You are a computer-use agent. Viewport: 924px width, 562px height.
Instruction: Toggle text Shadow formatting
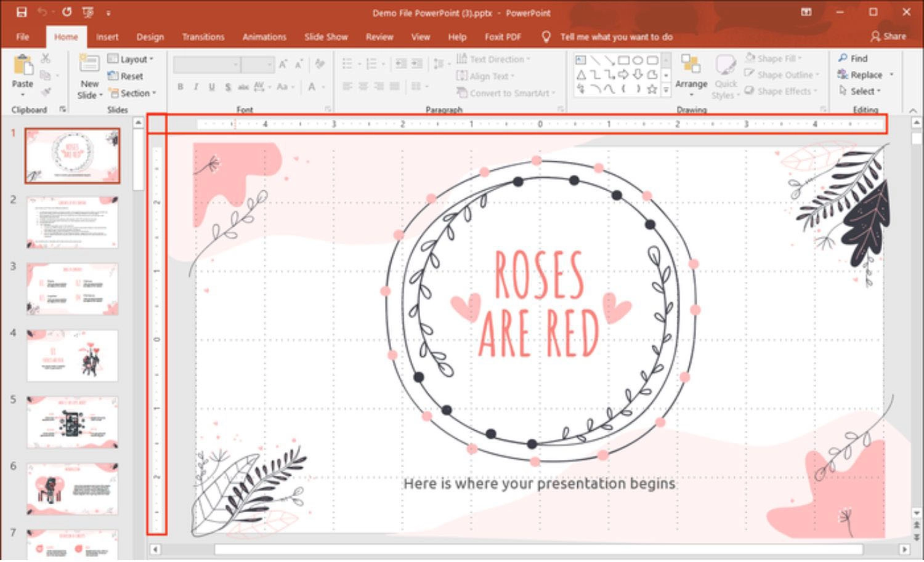228,87
